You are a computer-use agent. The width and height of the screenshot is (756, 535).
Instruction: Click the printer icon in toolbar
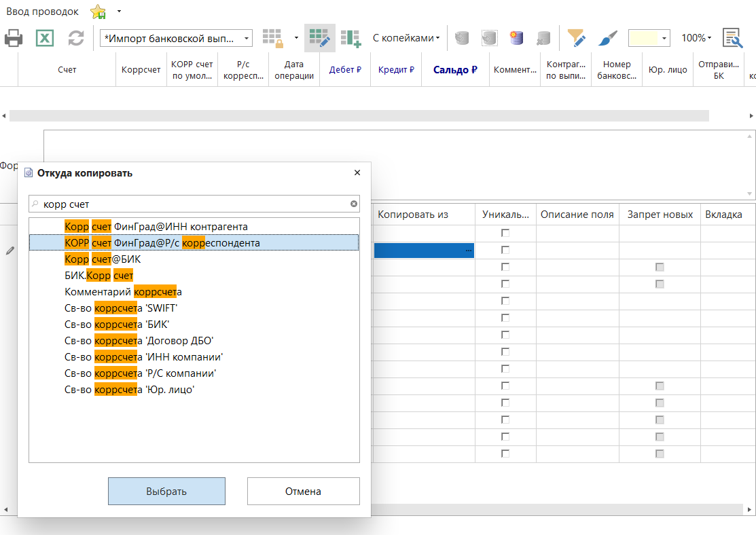tap(14, 38)
